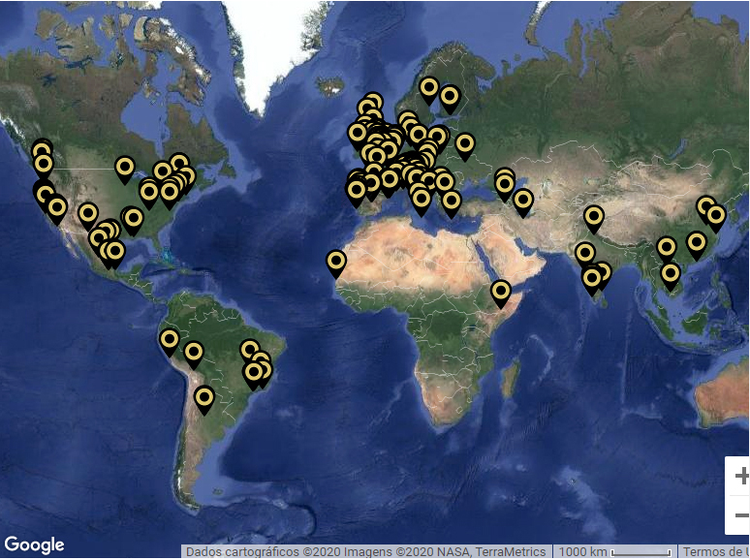Select the marker in Ireland
750x560 pixels.
click(358, 136)
